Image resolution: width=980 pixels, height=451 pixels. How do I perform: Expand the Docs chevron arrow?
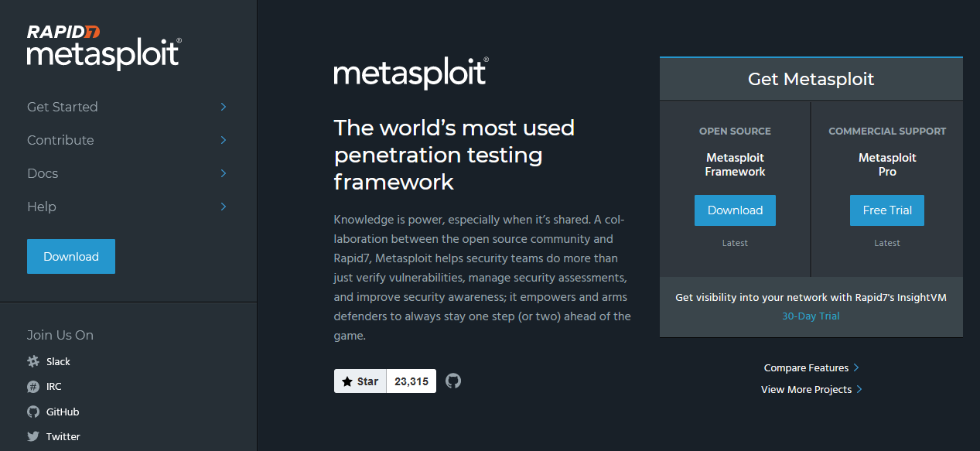tap(224, 173)
